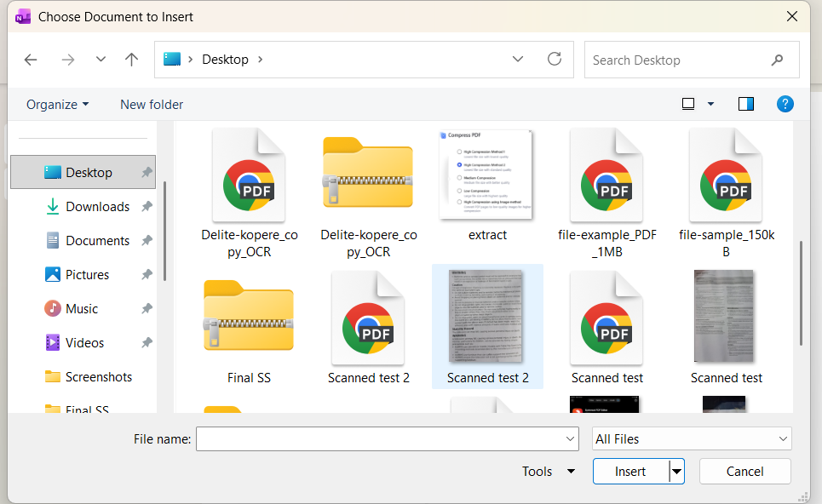
Task: Click the Up to parent folder arrow
Action: [x=131, y=60]
